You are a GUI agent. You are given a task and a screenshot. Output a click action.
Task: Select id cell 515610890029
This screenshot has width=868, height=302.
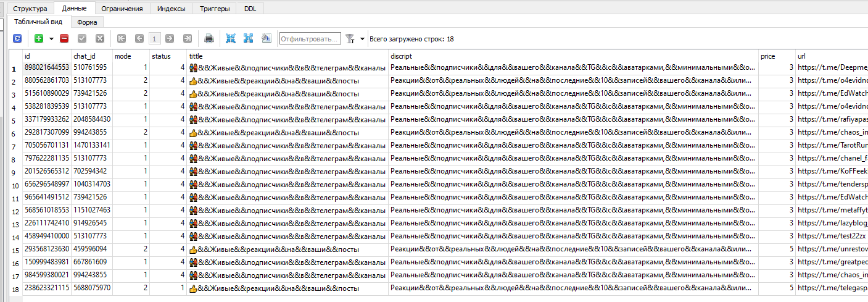(x=47, y=93)
